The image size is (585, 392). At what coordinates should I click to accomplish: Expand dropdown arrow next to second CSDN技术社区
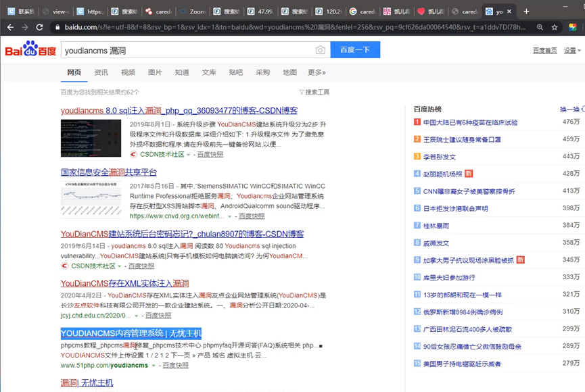click(120, 266)
